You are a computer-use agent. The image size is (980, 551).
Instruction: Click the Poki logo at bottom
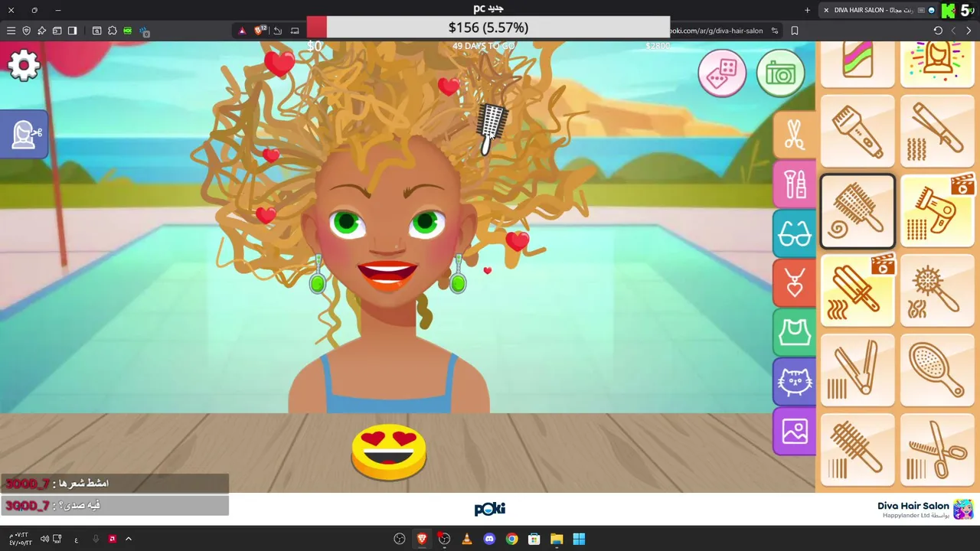pos(490,509)
